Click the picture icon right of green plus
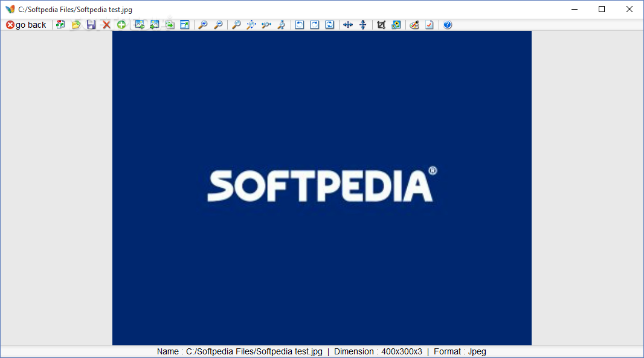 coord(140,25)
